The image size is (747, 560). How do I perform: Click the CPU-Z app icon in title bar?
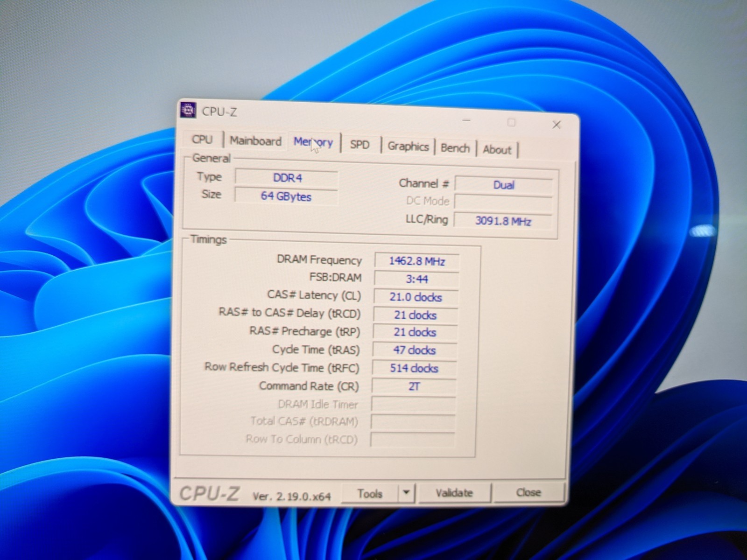pyautogui.click(x=188, y=110)
